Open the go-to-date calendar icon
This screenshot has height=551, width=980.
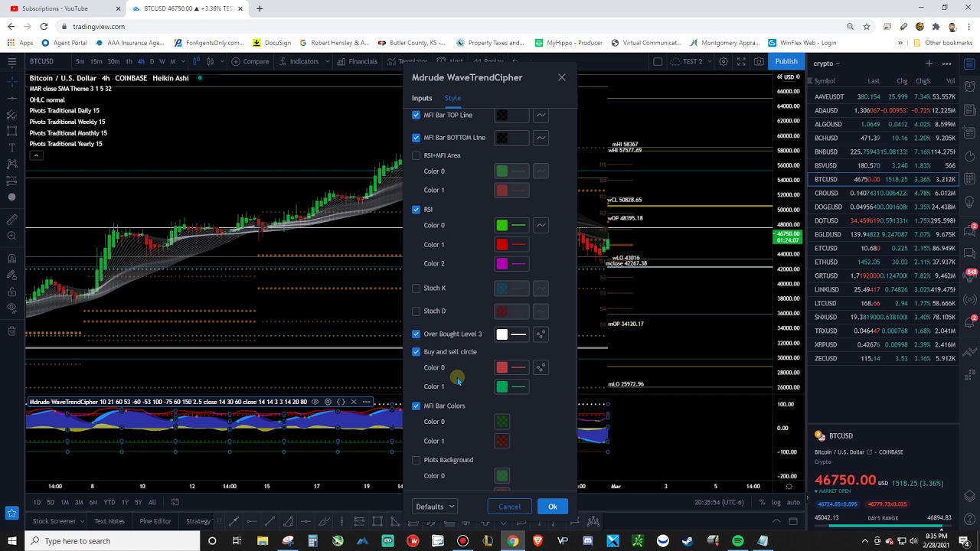(175, 502)
